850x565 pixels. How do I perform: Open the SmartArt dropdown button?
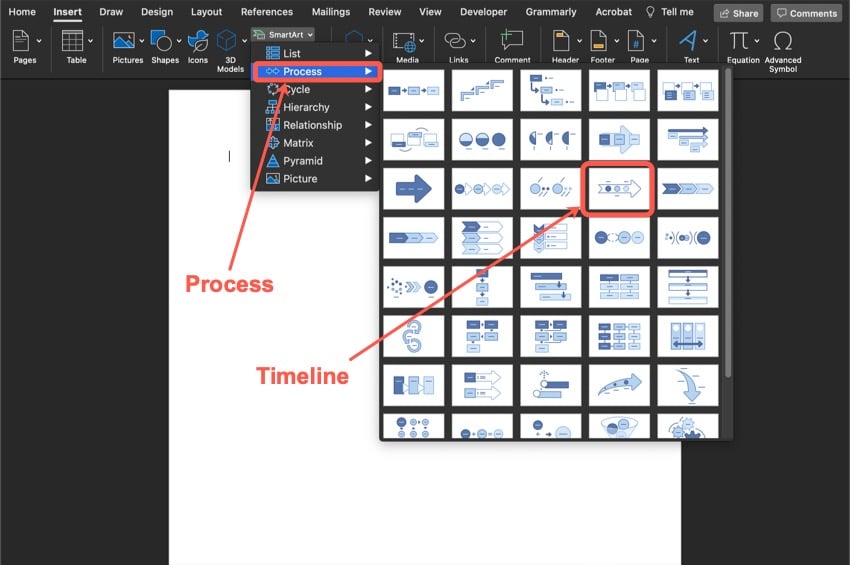[284, 35]
